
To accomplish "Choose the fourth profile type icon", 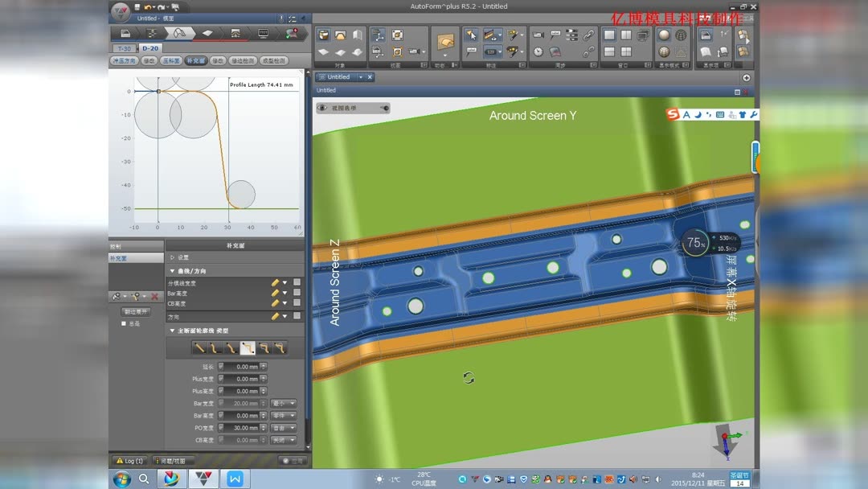I will click(248, 347).
